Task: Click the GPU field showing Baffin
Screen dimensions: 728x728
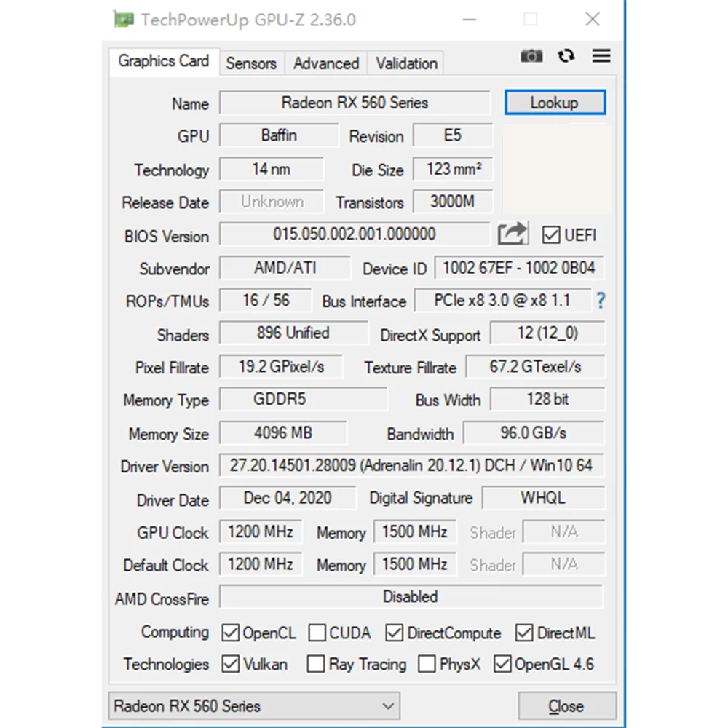Action: click(279, 135)
